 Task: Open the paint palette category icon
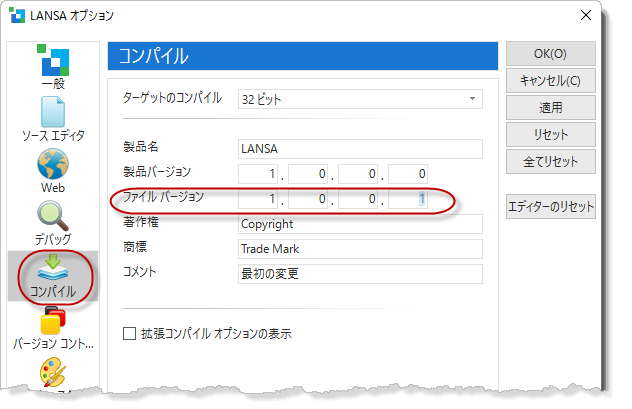(x=53, y=372)
